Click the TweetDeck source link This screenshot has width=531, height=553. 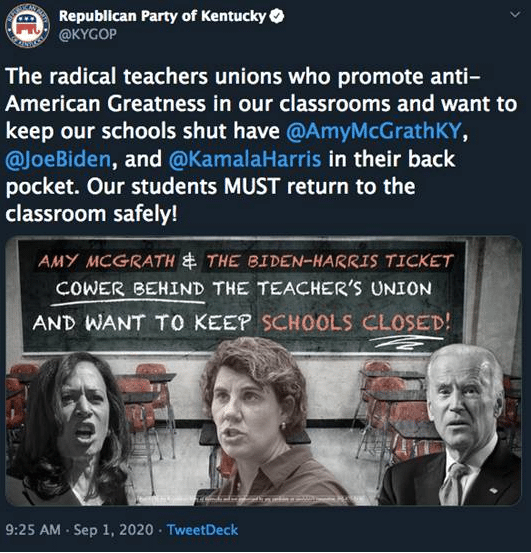tap(202, 530)
